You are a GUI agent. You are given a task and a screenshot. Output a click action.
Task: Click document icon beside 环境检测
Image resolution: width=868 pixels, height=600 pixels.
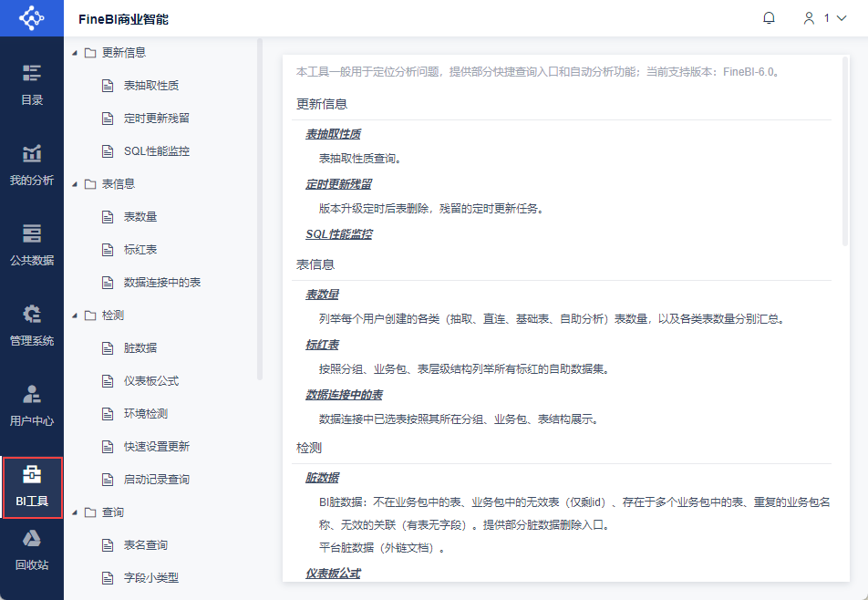pyautogui.click(x=108, y=414)
